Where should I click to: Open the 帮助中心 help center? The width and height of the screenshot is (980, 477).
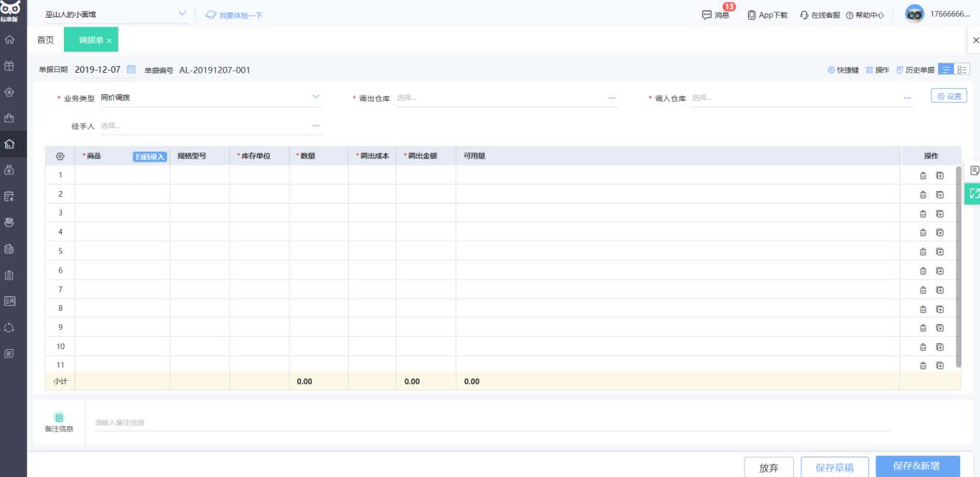pyautogui.click(x=864, y=15)
